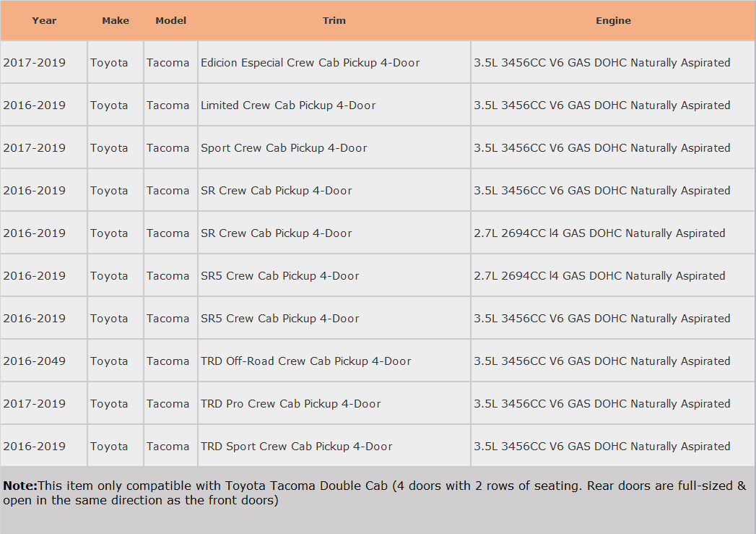Select TRD Pro Crew Cab Pickup cell
The width and height of the screenshot is (756, 534).
click(x=334, y=403)
